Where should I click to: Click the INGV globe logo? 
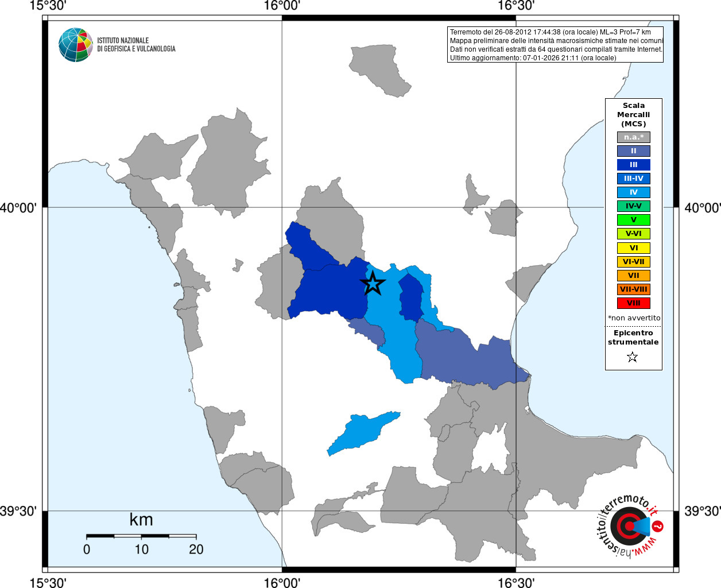click(75, 45)
